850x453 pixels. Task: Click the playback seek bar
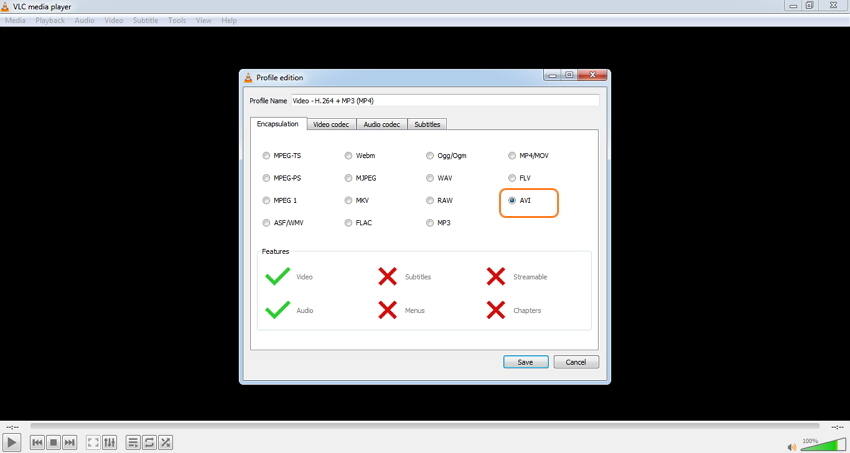tap(424, 426)
